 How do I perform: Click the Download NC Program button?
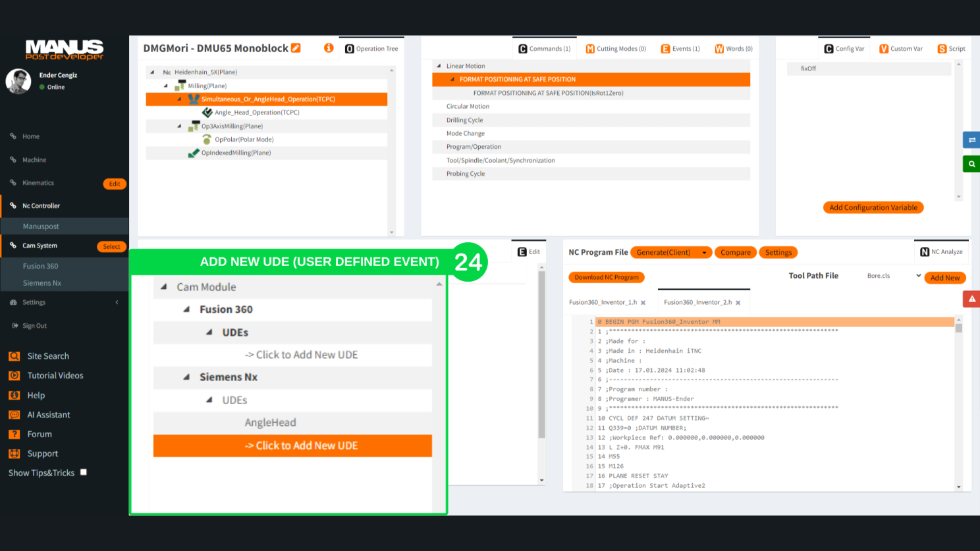click(606, 277)
